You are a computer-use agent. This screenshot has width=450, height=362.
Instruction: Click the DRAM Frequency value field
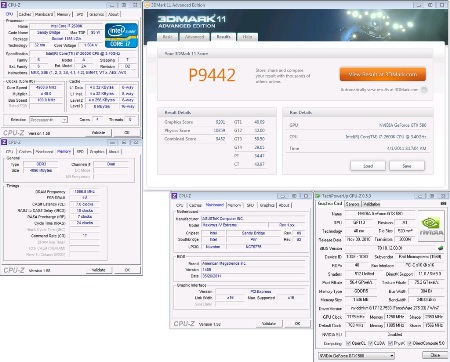click(x=85, y=192)
